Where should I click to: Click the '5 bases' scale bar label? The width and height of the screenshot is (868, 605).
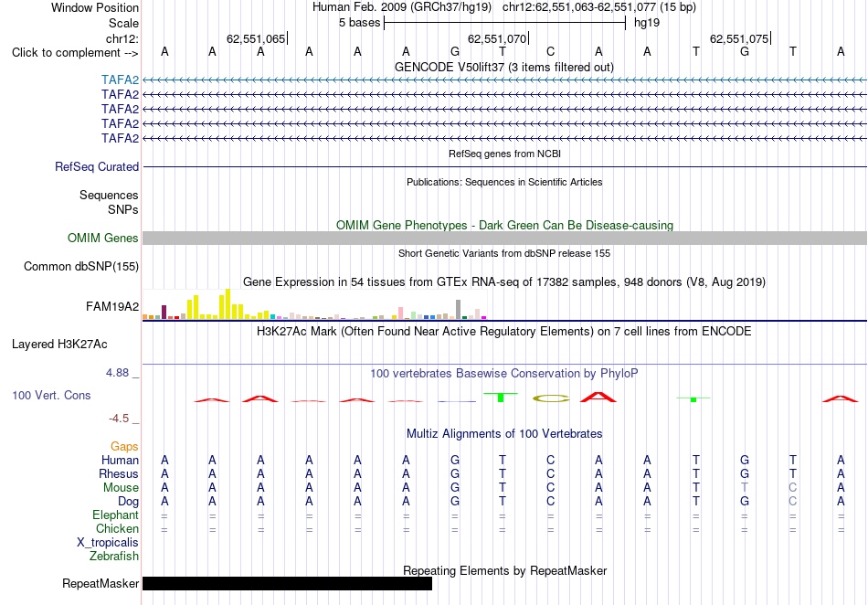pos(360,23)
